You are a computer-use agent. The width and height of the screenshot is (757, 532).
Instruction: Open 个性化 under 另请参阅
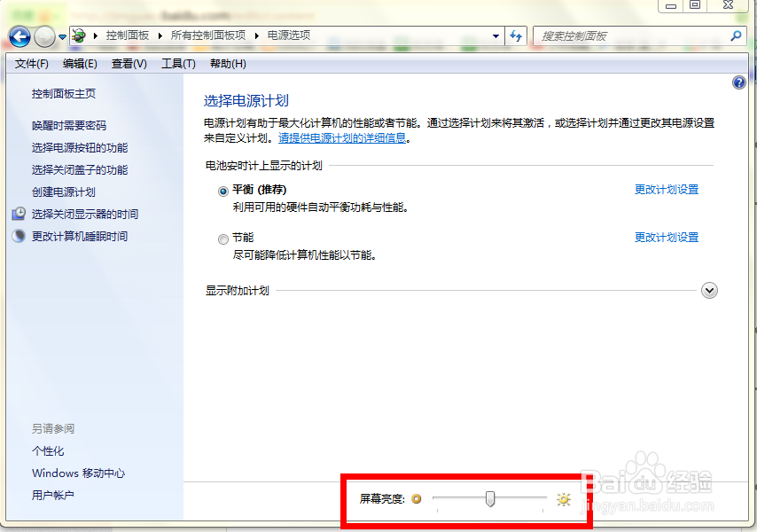point(48,451)
